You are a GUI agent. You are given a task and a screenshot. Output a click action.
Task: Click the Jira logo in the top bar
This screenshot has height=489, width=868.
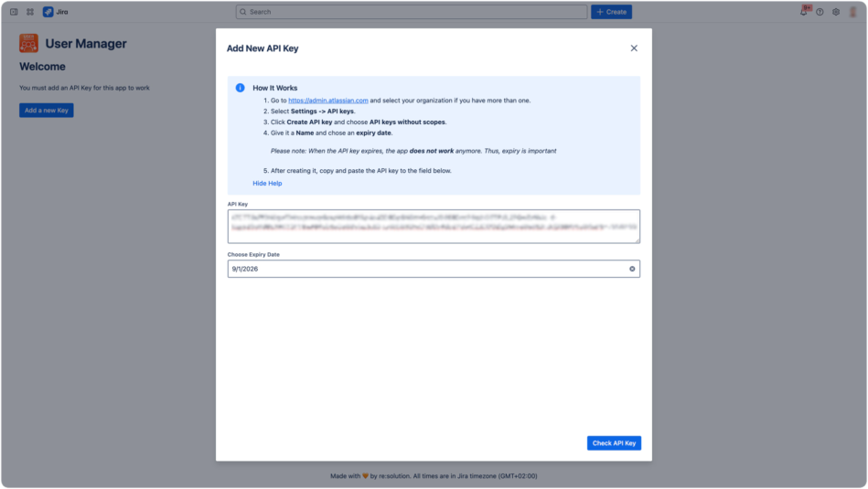click(x=56, y=12)
